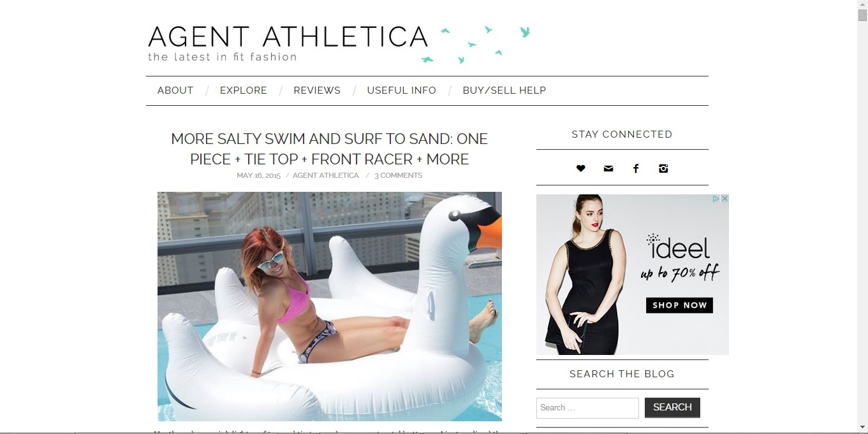Image resolution: width=868 pixels, height=434 pixels.
Task: Click the SEARCH button
Action: [x=672, y=407]
